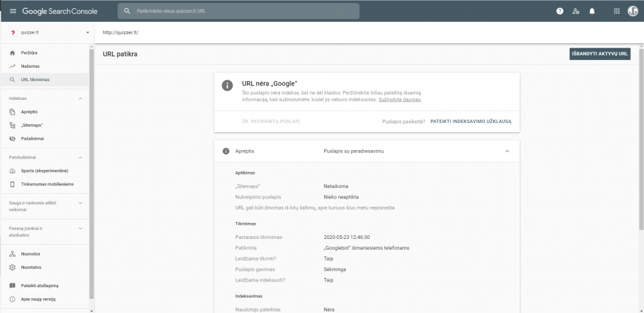Open Google apps grid icon
Image resolution: width=644 pixels, height=313 pixels.
tap(616, 12)
